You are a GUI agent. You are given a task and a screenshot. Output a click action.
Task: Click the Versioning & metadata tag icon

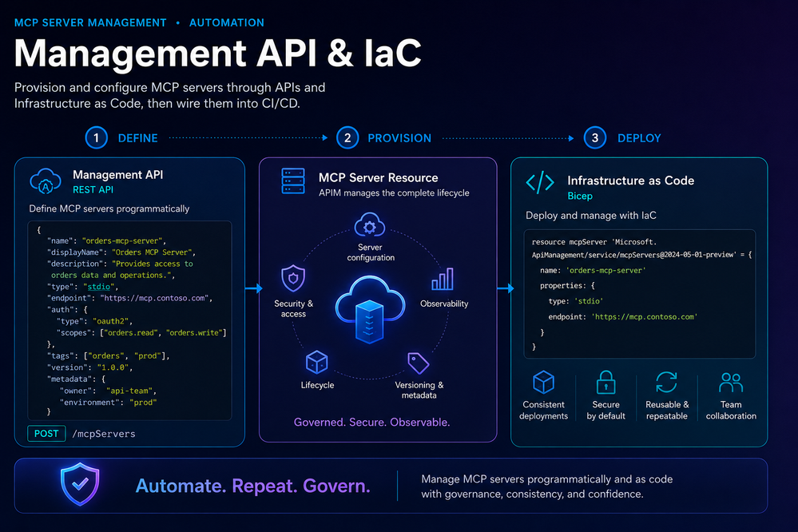pos(419,363)
